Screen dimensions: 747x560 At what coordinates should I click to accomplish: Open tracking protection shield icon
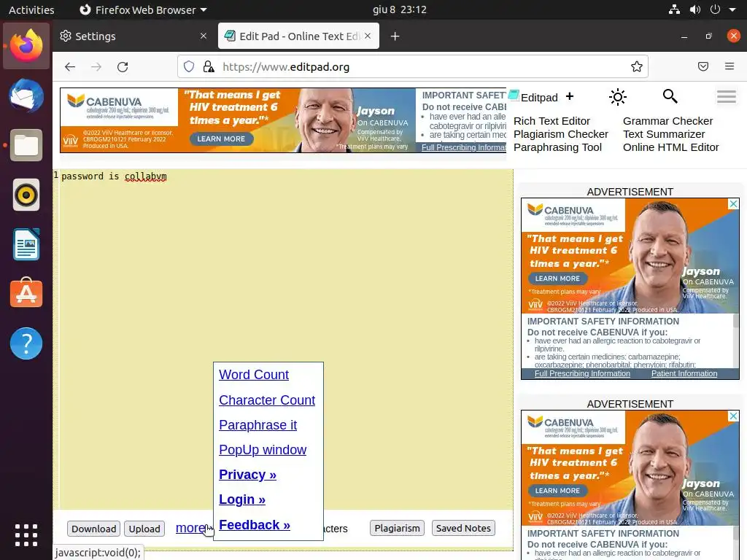[x=189, y=66]
